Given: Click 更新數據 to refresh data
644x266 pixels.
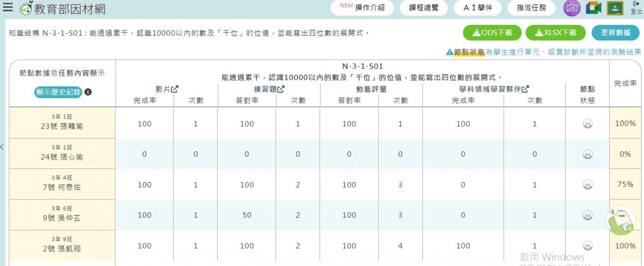Looking at the screenshot, I should [x=615, y=33].
